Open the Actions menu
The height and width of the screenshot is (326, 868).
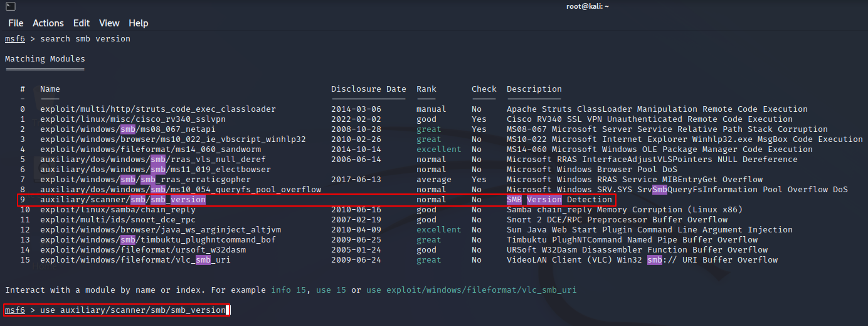point(48,23)
